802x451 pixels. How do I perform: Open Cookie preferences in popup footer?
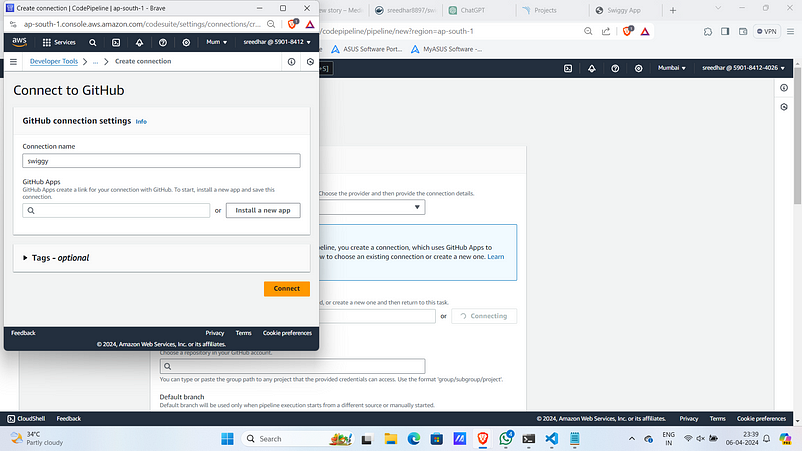click(287, 333)
